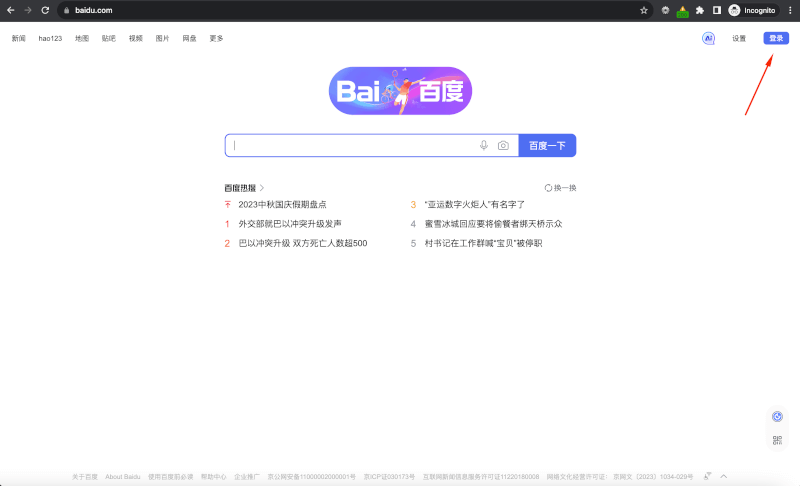Viewport: 800px width, 486px height.
Task: Click the extension icon with green 200 badge
Action: 683,11
